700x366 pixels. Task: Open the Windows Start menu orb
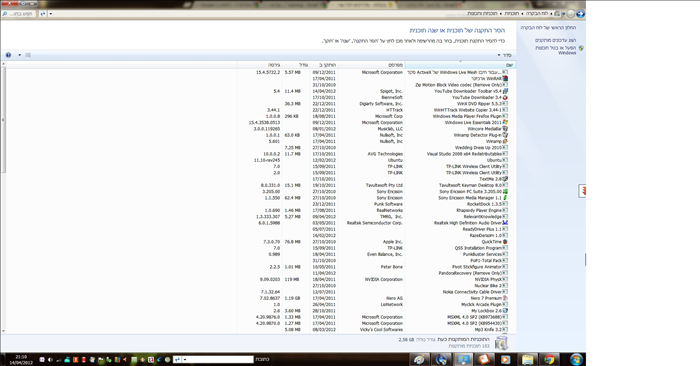pos(576,359)
